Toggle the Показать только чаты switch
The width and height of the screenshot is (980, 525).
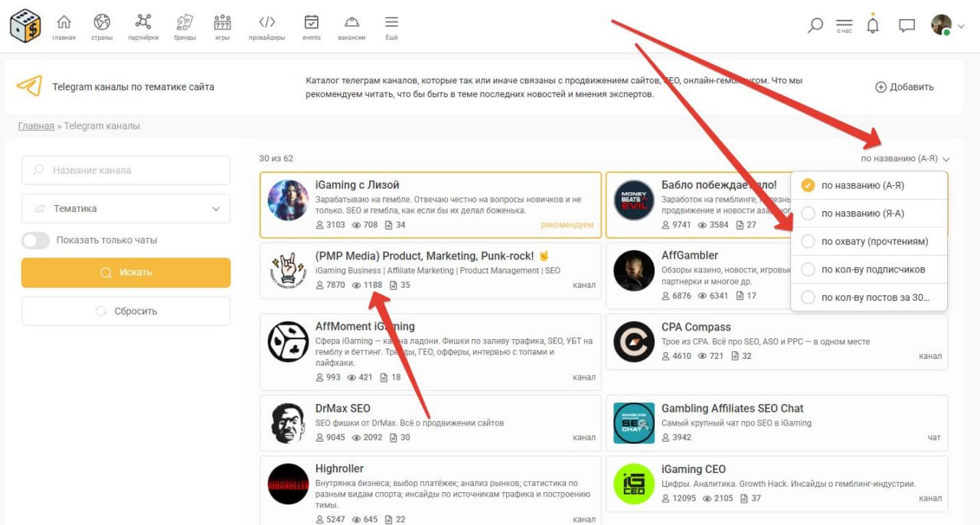click(36, 240)
